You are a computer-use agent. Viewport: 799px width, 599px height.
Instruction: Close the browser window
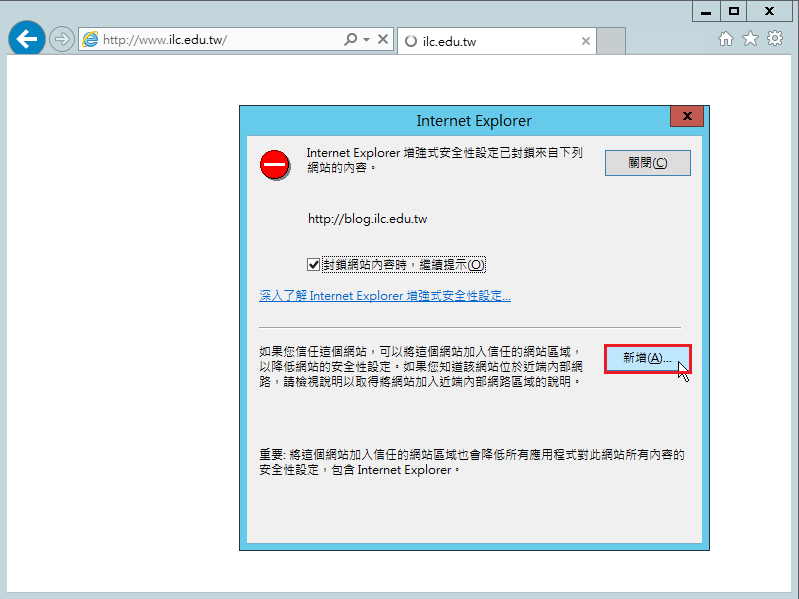[769, 11]
